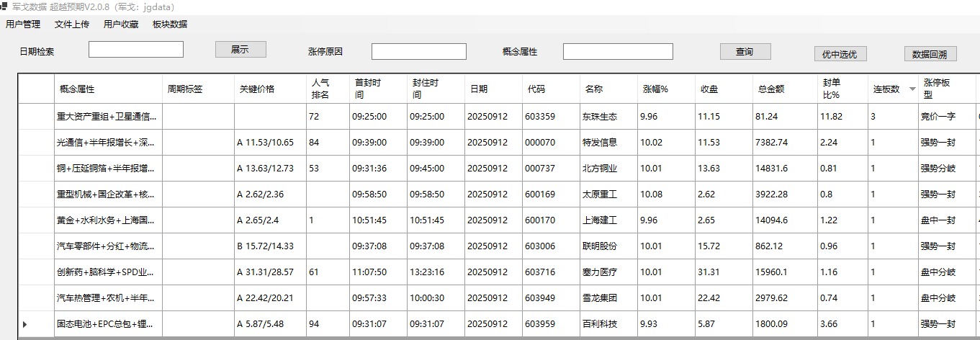This screenshot has height=340, width=980.
Task: Sort by 涨幅% column header
Action: pyautogui.click(x=655, y=89)
